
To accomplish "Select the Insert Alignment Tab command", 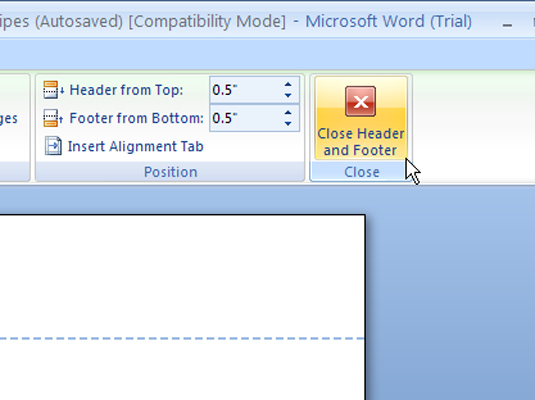I will (124, 146).
